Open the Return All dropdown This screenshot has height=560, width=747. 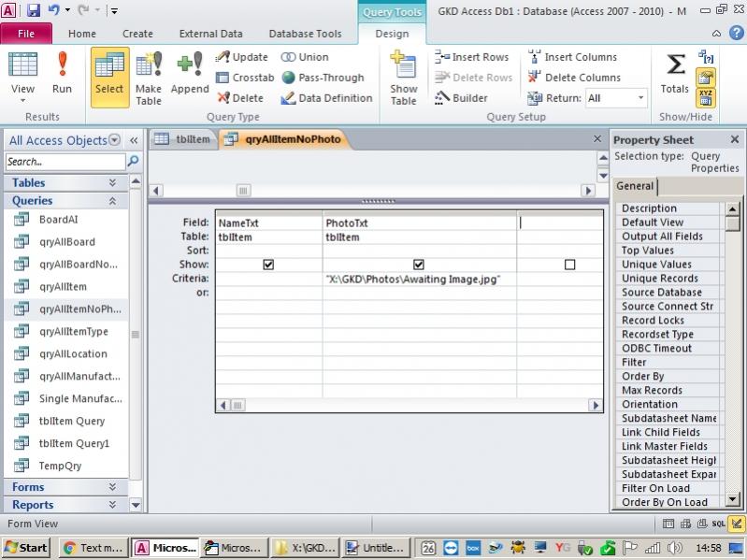click(x=640, y=98)
